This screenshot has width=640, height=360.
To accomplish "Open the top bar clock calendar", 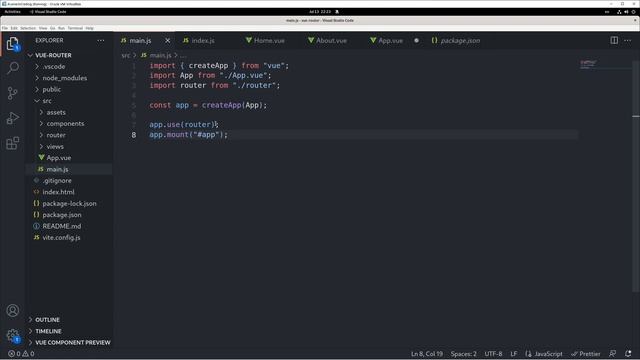I will [x=320, y=12].
